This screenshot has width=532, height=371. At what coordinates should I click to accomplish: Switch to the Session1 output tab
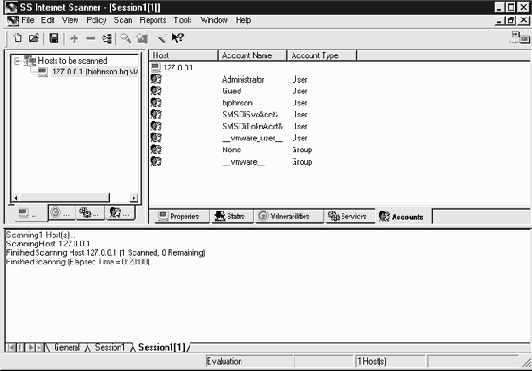pos(110,347)
